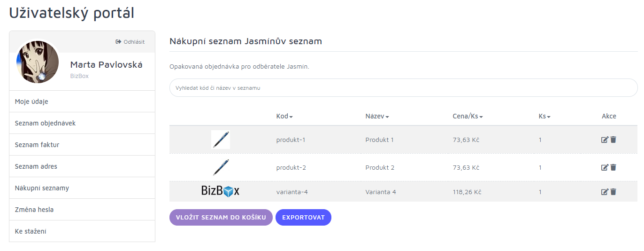
Task: Delete produkt-2 from the list
Action: (613, 167)
